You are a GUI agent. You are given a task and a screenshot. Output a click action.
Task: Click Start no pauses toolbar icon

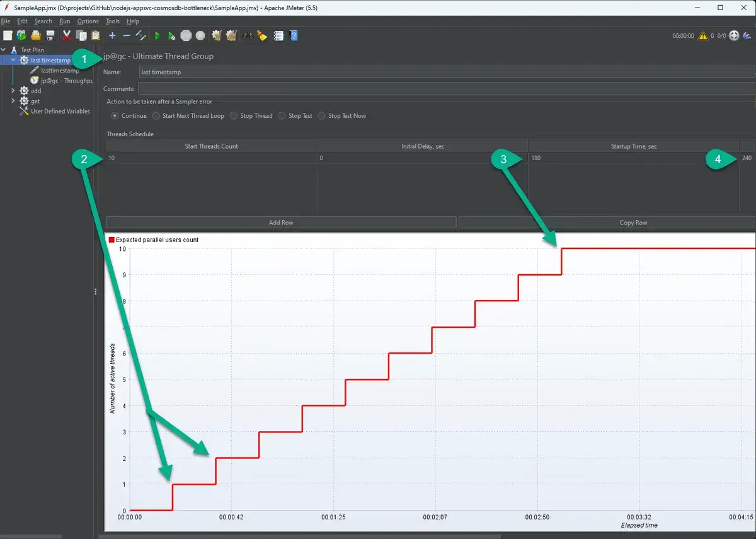pyautogui.click(x=171, y=36)
